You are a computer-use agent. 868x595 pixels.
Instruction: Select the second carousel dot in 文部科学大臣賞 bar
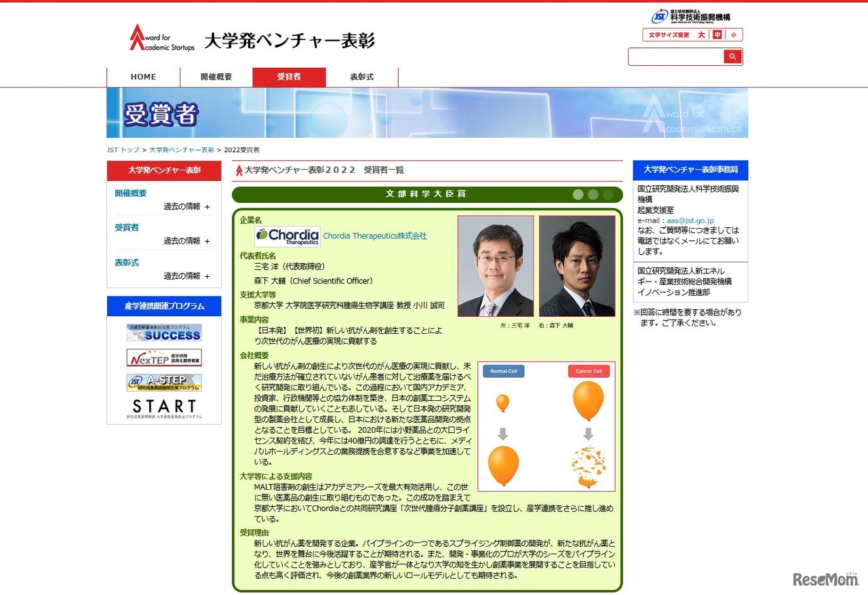click(593, 195)
